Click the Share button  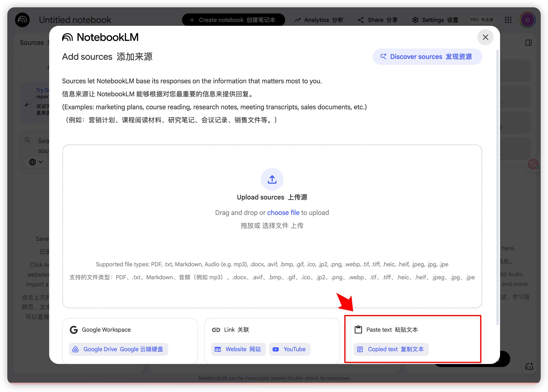pyautogui.click(x=378, y=20)
